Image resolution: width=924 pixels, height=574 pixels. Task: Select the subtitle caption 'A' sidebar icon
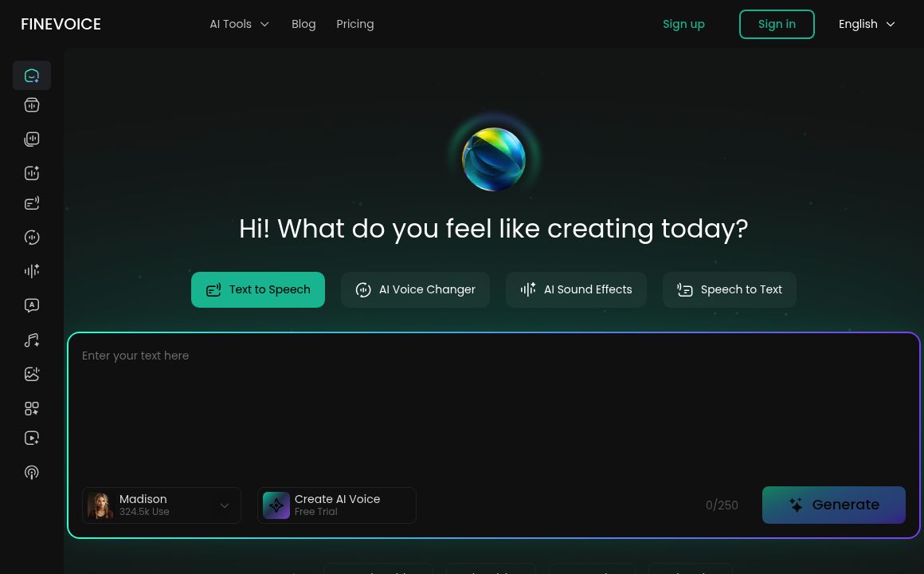32,305
